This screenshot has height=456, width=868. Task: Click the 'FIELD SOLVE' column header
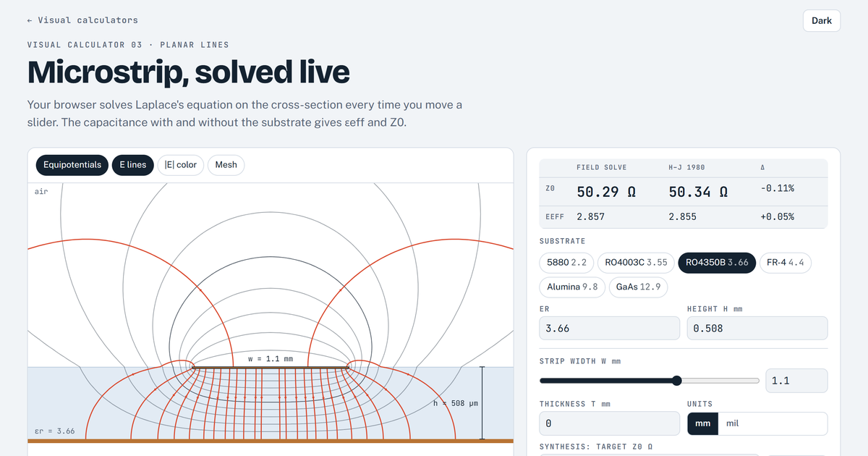[602, 167]
